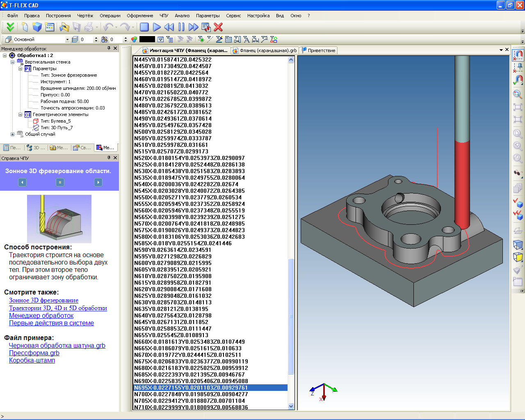This screenshot has width=525, height=420.
Task: Collapse the Параметры tree node
Action: tap(20, 68)
